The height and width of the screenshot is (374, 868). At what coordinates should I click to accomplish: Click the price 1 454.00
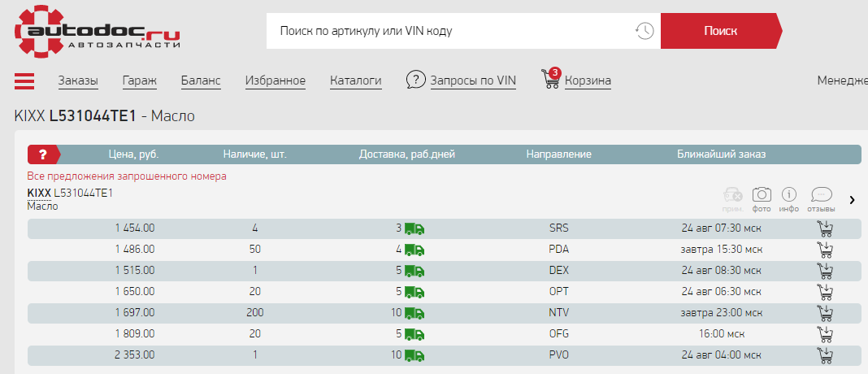135,228
